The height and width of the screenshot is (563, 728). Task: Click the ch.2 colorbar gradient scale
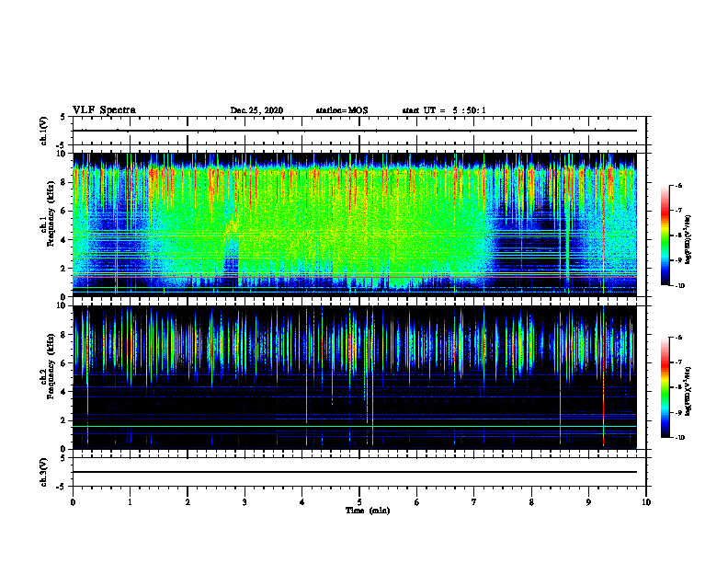click(665, 387)
